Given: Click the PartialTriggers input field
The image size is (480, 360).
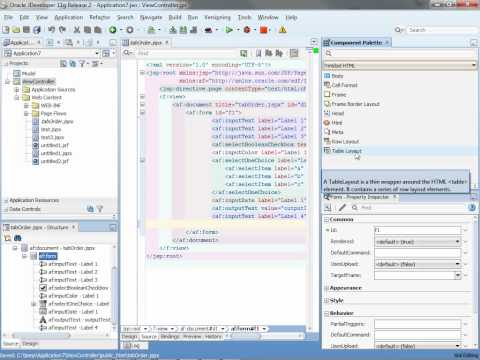Looking at the screenshot, I should click(417, 324).
